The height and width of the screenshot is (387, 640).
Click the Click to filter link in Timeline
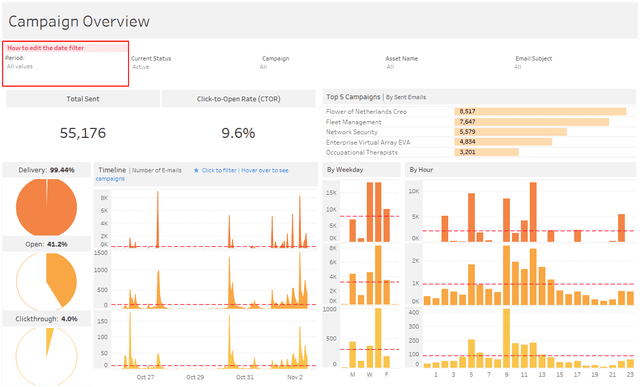pyautogui.click(x=219, y=170)
